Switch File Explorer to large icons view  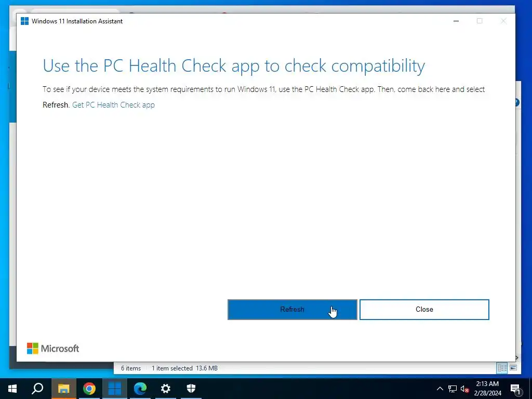pos(513,368)
